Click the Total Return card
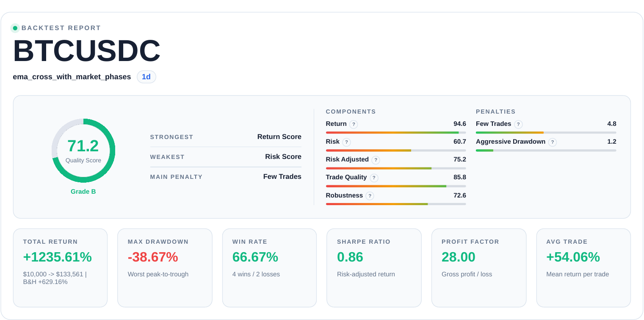Screen dimensions: 644x320 [60, 268]
